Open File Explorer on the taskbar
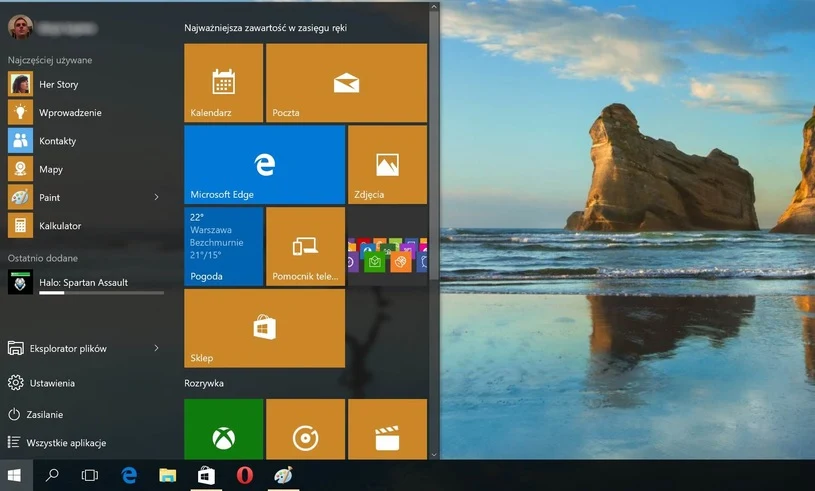This screenshot has width=815, height=491. coord(167,475)
